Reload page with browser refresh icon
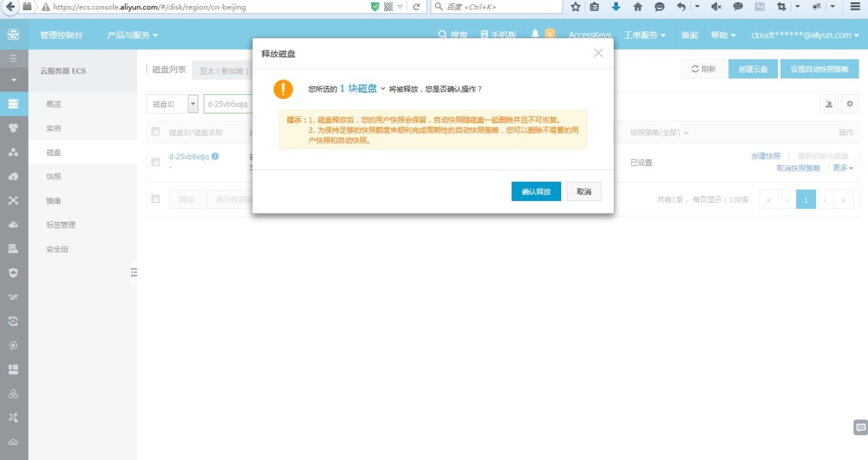The width and height of the screenshot is (868, 460). (x=416, y=7)
